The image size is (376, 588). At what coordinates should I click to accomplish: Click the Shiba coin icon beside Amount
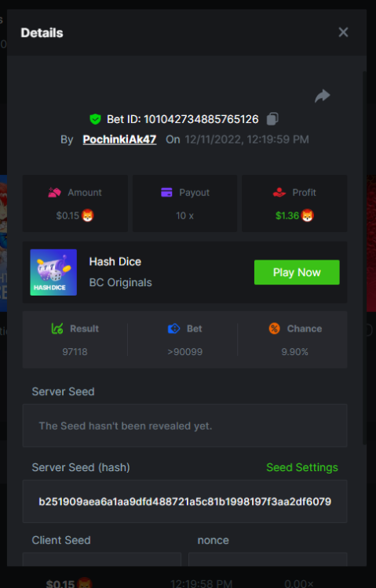click(87, 216)
